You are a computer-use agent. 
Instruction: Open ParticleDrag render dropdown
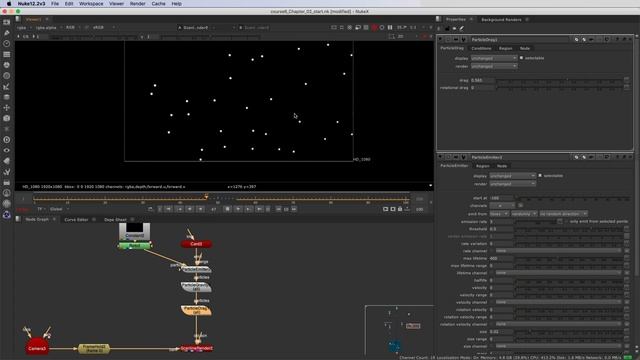494,66
